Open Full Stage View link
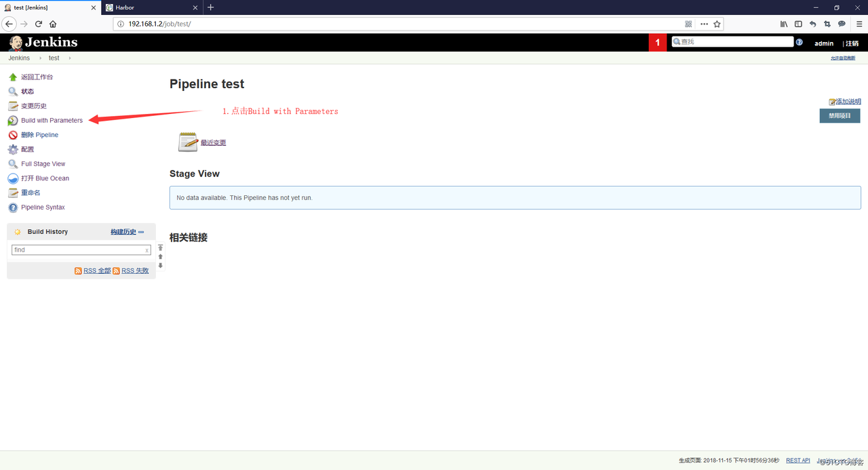This screenshot has height=470, width=868. click(43, 164)
